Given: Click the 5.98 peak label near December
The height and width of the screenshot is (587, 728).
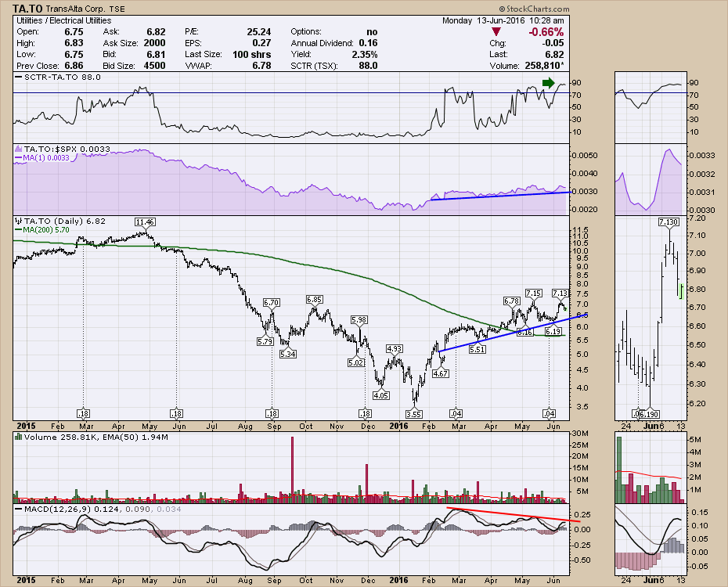Looking at the screenshot, I should tap(359, 319).
